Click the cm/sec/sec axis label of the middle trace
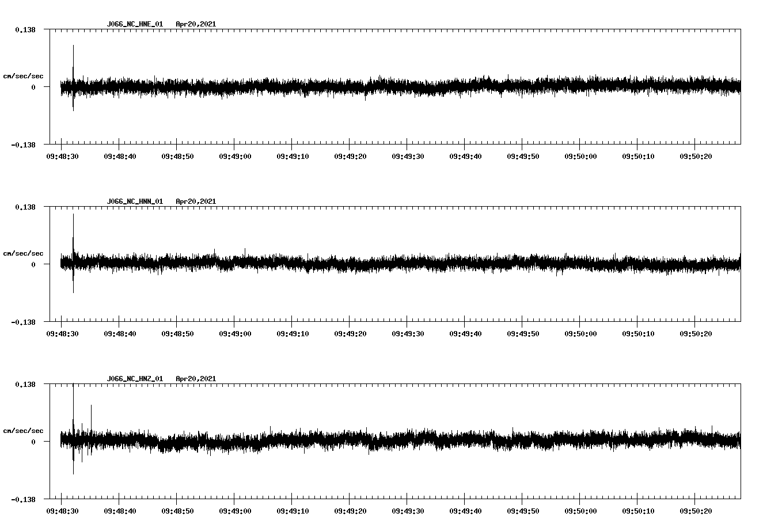782x532 pixels. pyautogui.click(x=24, y=253)
